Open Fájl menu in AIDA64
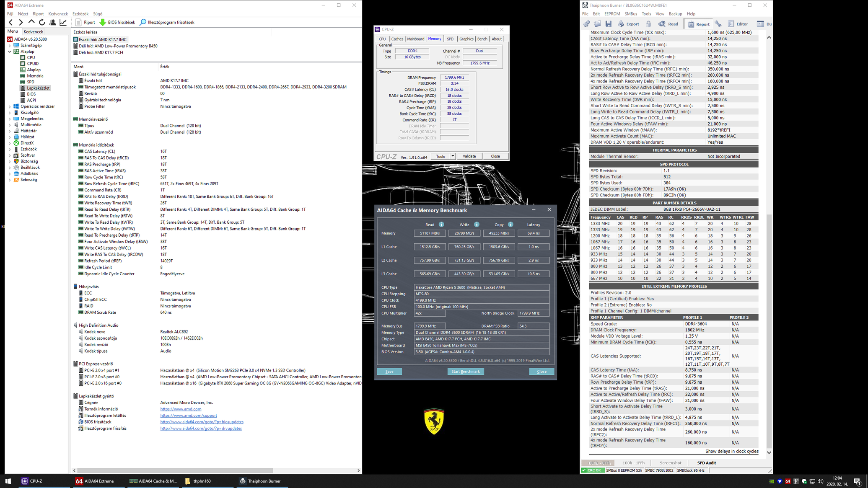 click(10, 14)
